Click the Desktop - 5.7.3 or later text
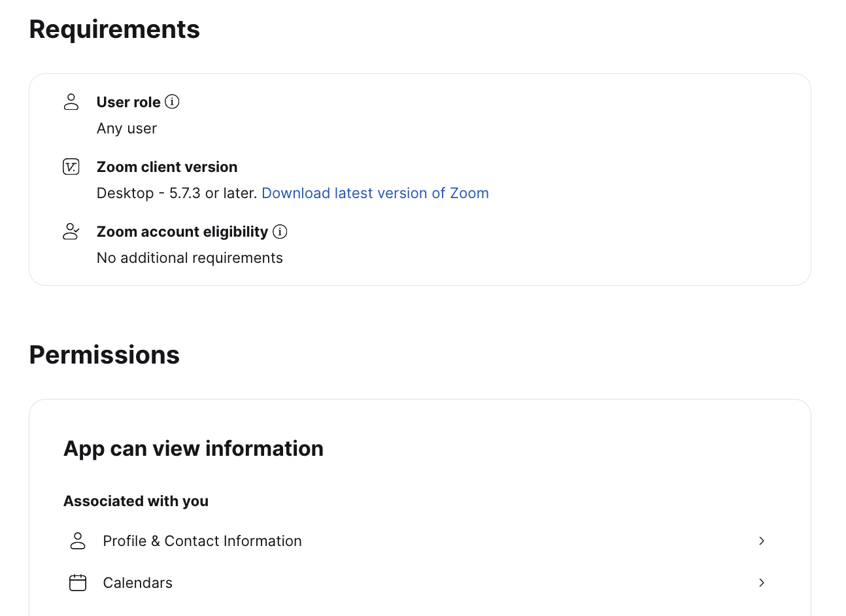This screenshot has width=846, height=616. pyautogui.click(x=177, y=193)
